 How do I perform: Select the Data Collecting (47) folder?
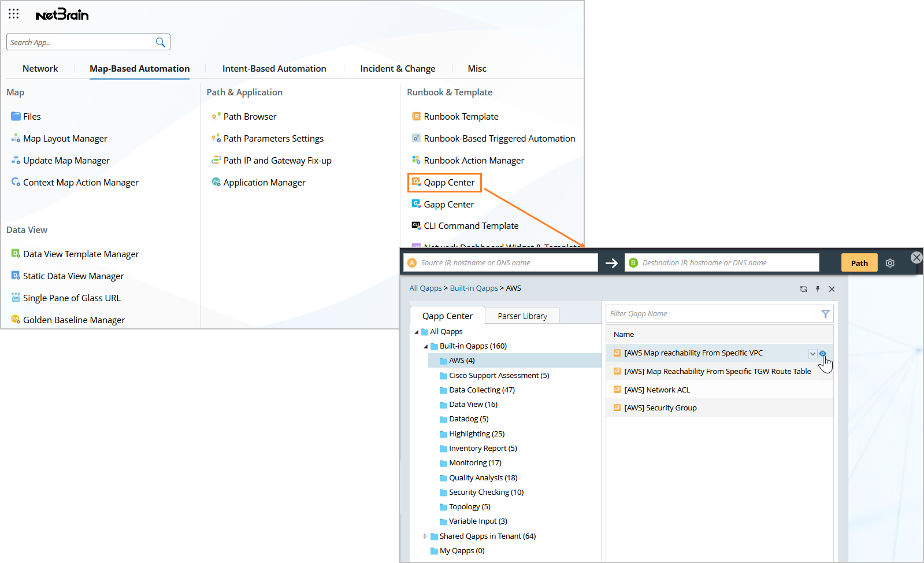pyautogui.click(x=482, y=390)
